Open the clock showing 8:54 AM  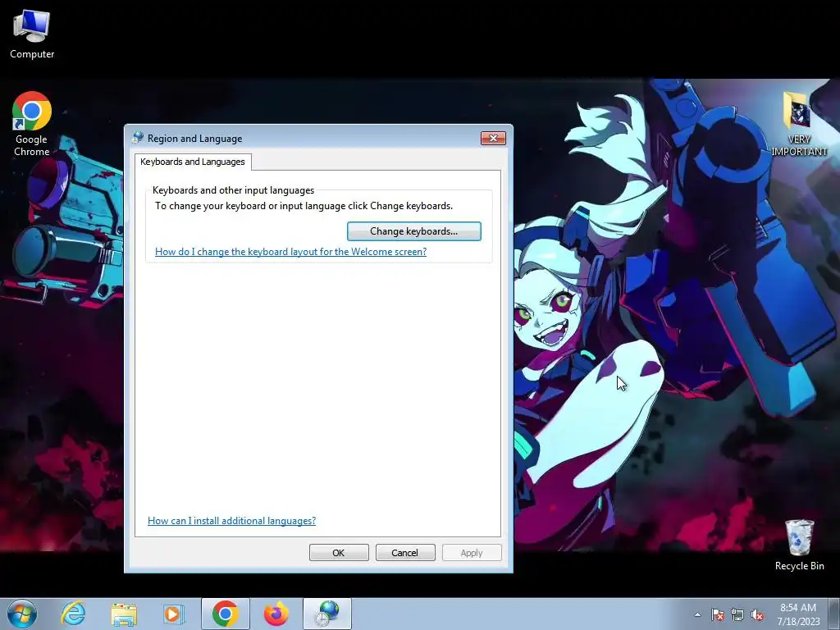click(x=798, y=614)
